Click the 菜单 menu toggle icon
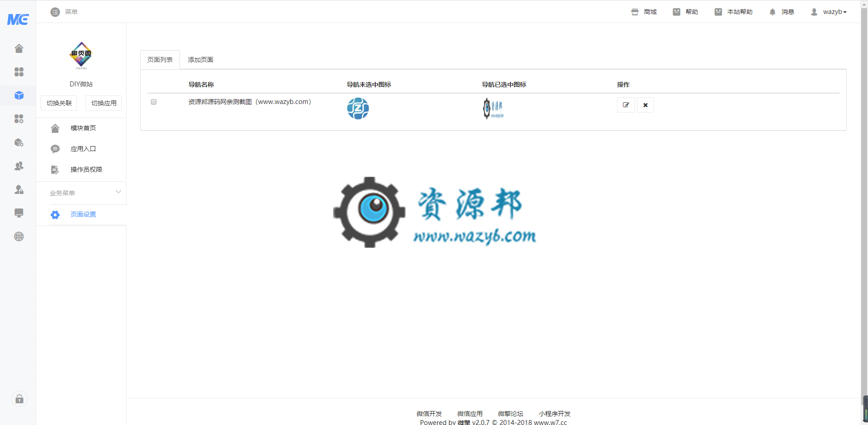The image size is (868, 425). 55,12
